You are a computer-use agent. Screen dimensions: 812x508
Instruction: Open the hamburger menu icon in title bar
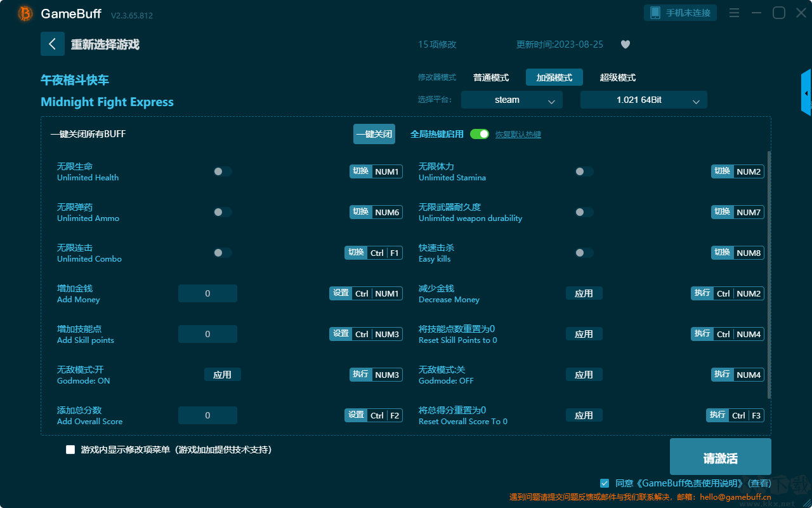(x=734, y=13)
